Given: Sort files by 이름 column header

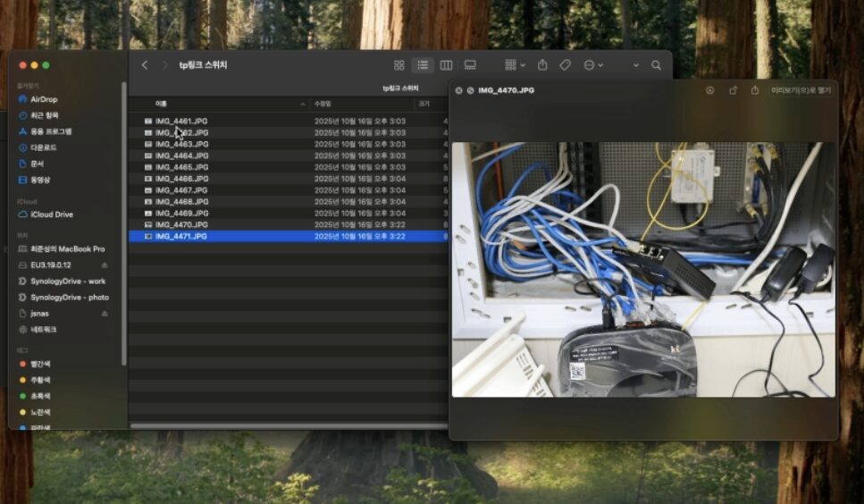Looking at the screenshot, I should (x=162, y=104).
